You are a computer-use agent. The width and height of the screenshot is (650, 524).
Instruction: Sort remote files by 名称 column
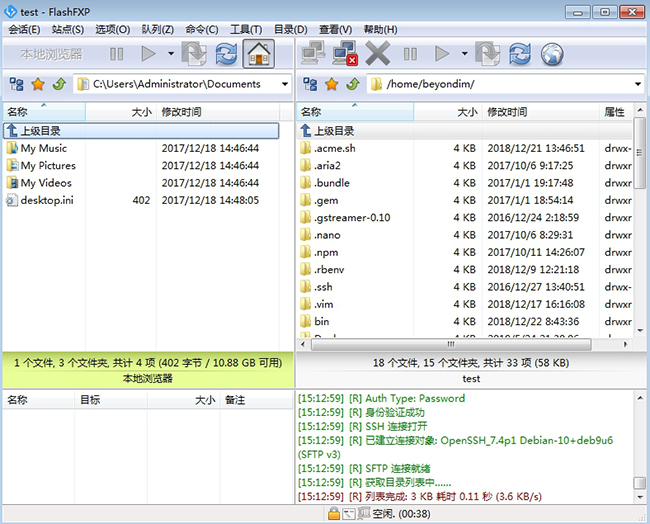355,112
